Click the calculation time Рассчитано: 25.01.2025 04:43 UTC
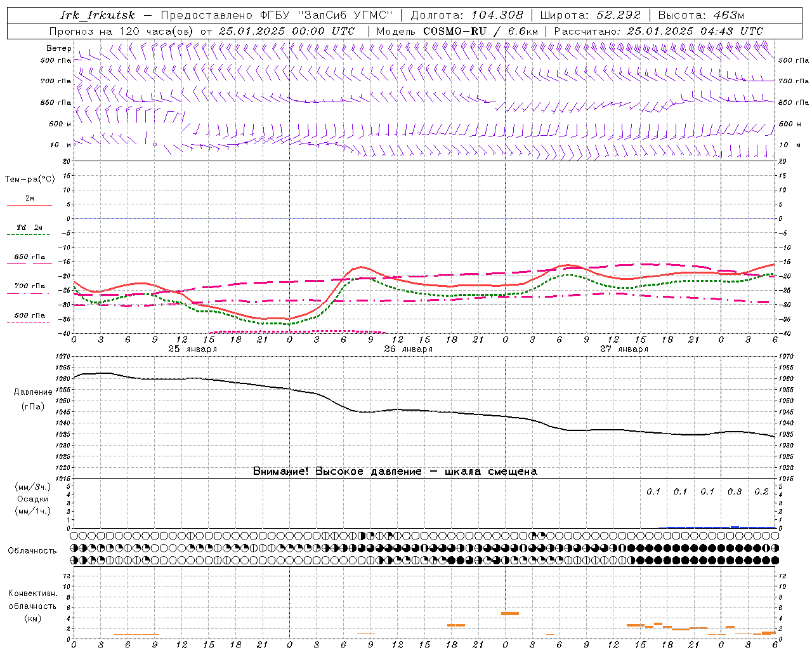The height and width of the screenshot is (650, 812). pyautogui.click(x=658, y=31)
